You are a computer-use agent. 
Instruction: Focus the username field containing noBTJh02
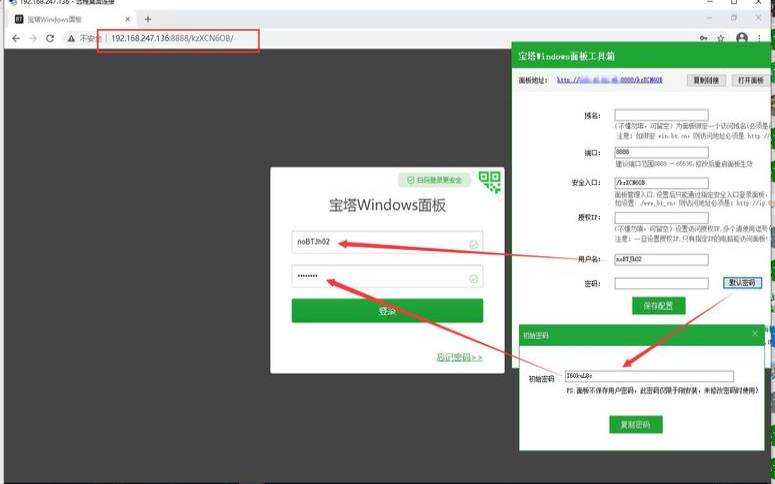pos(387,242)
